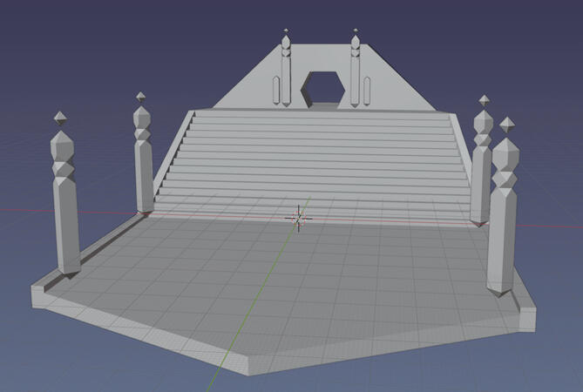Select the hexagonal opening in the back wall

tap(322, 87)
